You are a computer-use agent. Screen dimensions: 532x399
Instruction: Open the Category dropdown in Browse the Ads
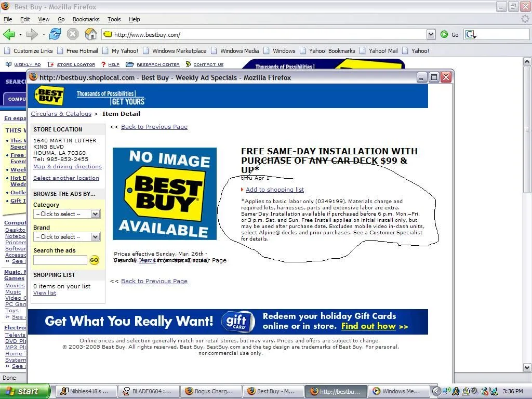coord(67,214)
